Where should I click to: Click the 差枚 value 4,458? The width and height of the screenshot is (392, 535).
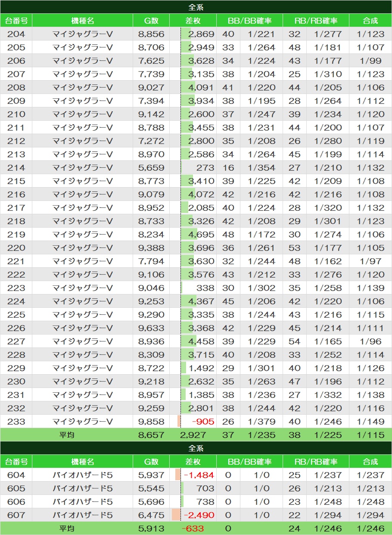[x=201, y=341]
